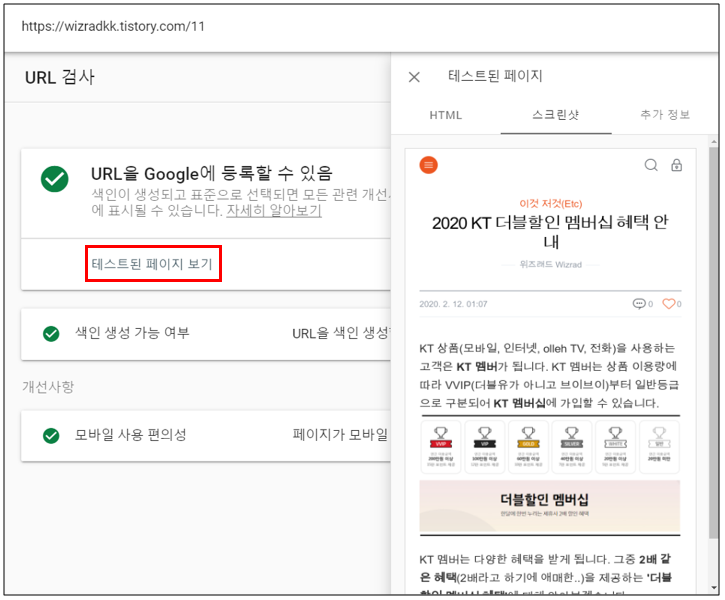
Task: Close the 테스트된 페이지 panel with the X icon
Action: (x=414, y=77)
